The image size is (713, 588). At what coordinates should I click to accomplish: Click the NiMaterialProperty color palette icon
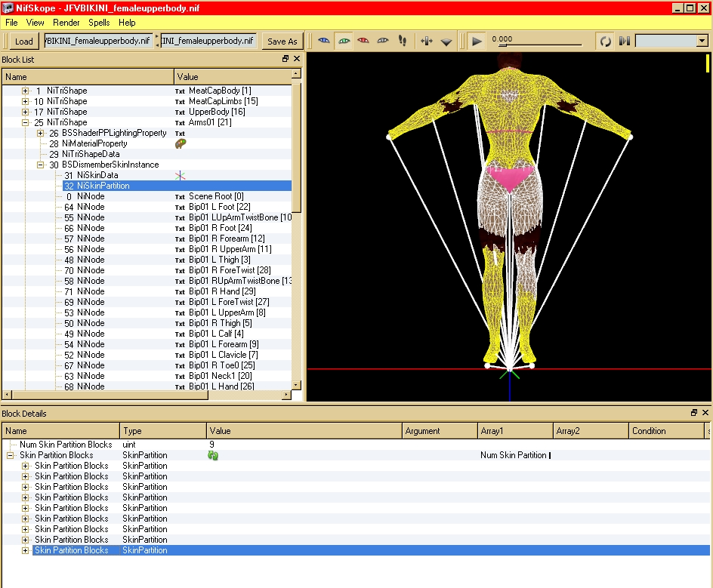[x=181, y=143]
